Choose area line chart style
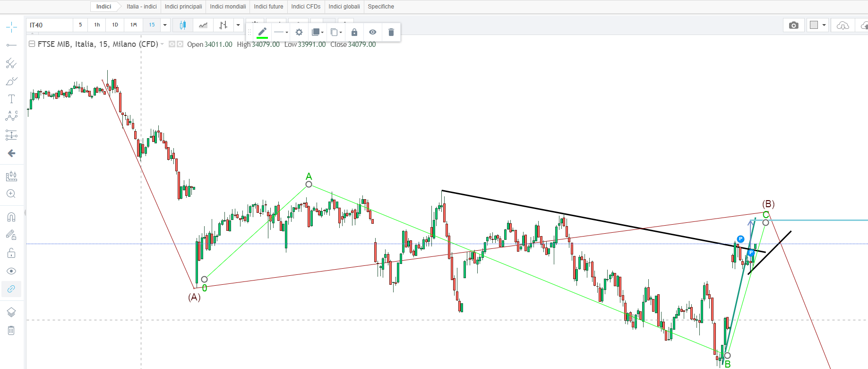Screen dimensions: 868x369 (203, 25)
